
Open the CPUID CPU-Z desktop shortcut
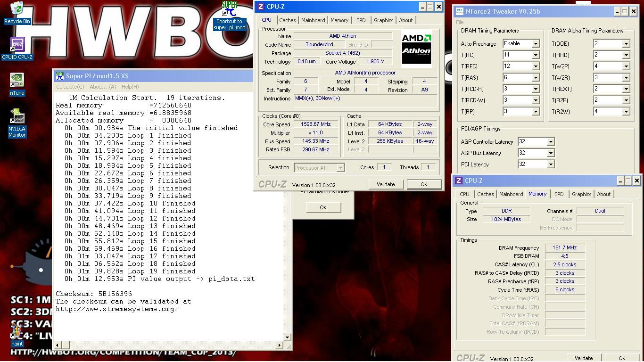coord(17,49)
